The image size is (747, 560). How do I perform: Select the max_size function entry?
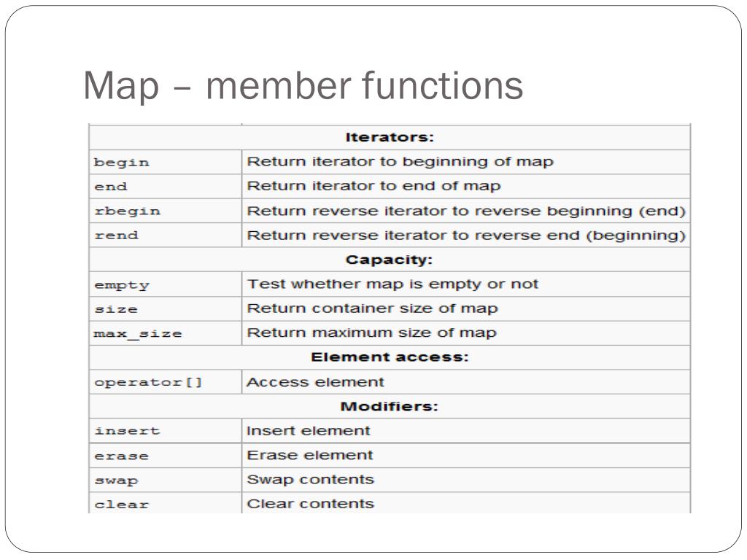138,333
